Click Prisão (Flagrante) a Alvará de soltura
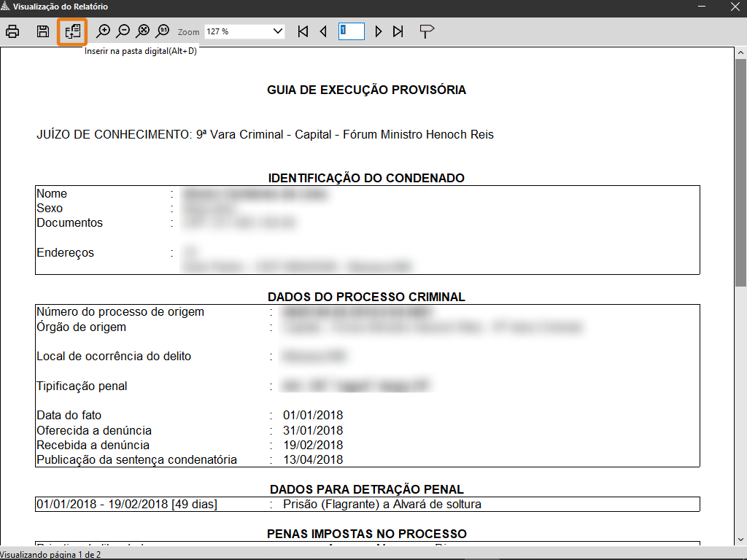Image resolution: width=747 pixels, height=560 pixels. coord(382,505)
